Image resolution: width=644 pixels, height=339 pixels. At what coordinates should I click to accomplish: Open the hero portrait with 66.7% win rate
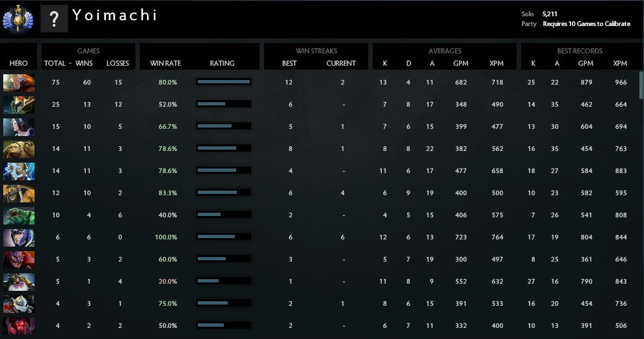click(x=19, y=126)
